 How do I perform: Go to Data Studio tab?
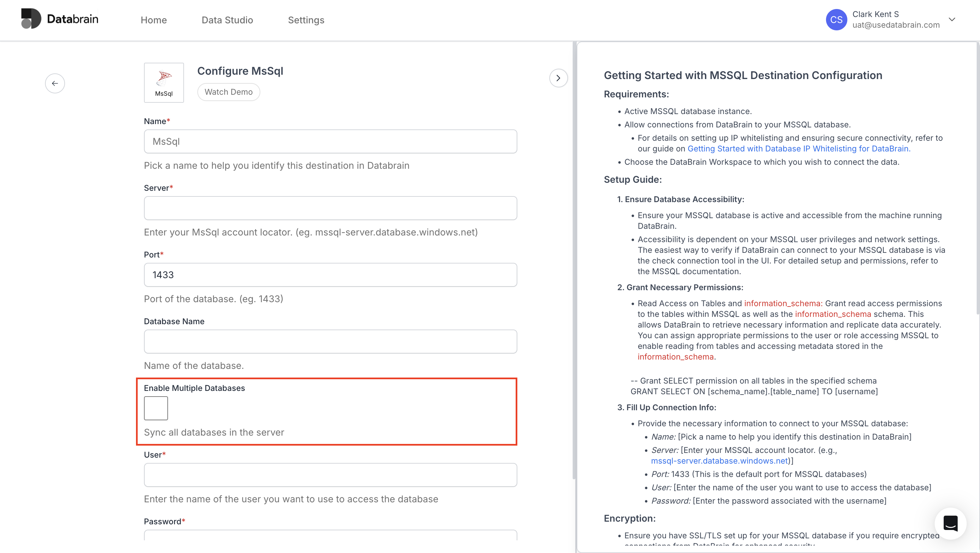click(227, 20)
